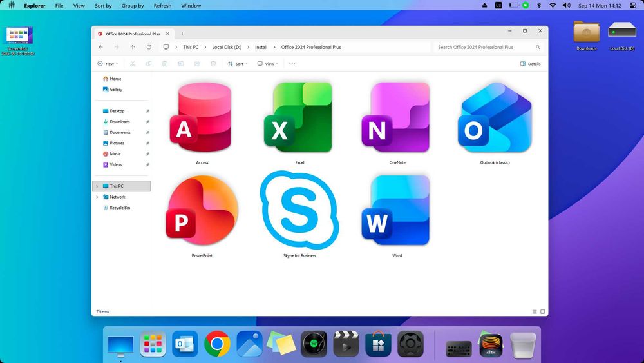644x363 pixels.
Task: Open the Skype for Business icon
Action: 299,210
